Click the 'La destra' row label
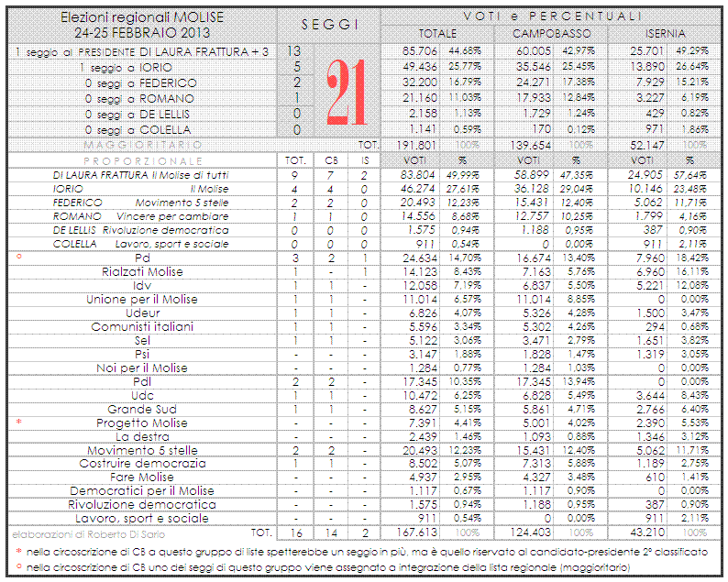This screenshot has height=582, width=728. [x=142, y=437]
